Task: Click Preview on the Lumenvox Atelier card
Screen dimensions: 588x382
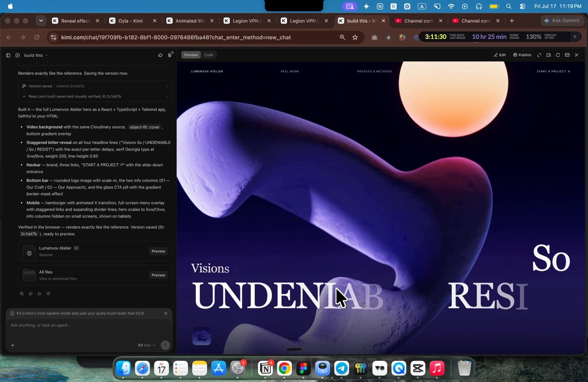Action: (x=158, y=251)
